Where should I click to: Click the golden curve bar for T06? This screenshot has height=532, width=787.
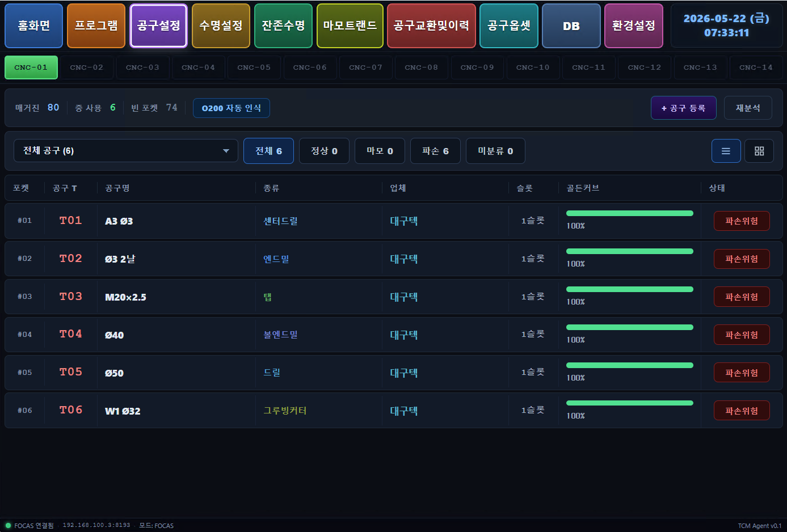(x=630, y=403)
